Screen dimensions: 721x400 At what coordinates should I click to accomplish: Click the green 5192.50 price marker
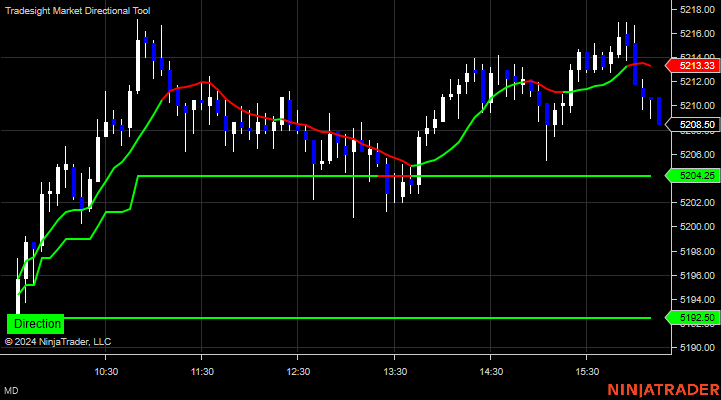point(693,318)
